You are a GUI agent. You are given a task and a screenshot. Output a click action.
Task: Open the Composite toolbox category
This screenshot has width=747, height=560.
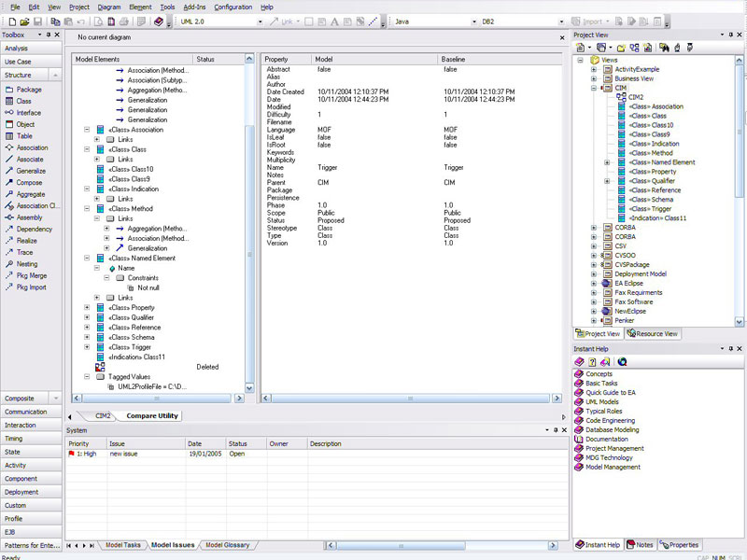20,398
